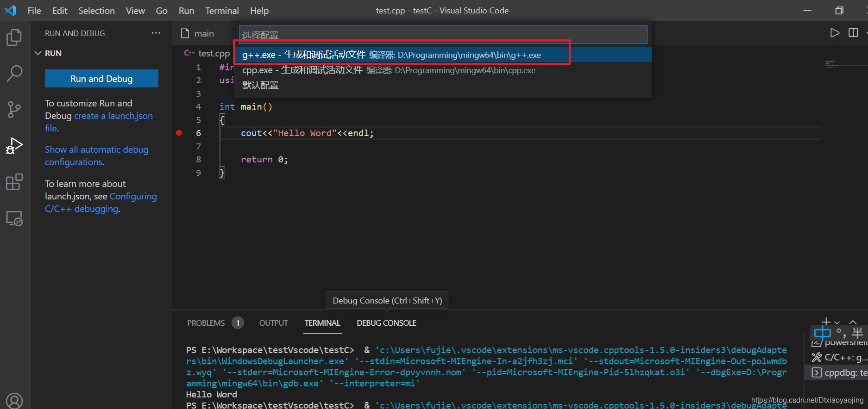Screen dimensions: 868x409
Task: Open the Extensions view in activity bar
Action: point(14,182)
